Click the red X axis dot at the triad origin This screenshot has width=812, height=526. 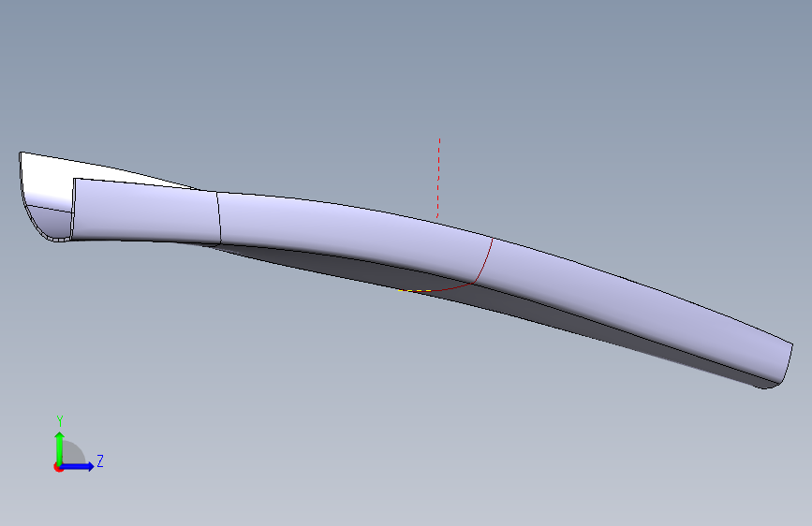tap(58, 467)
